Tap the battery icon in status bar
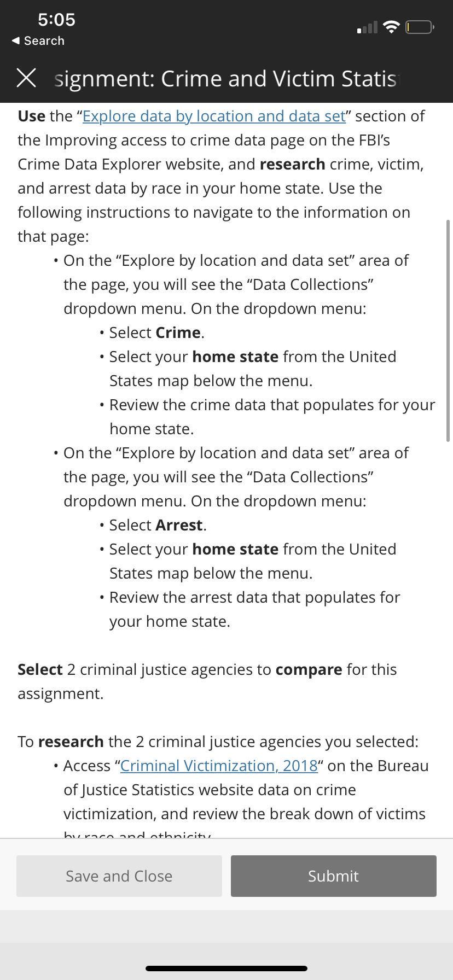453x980 pixels. (420, 27)
